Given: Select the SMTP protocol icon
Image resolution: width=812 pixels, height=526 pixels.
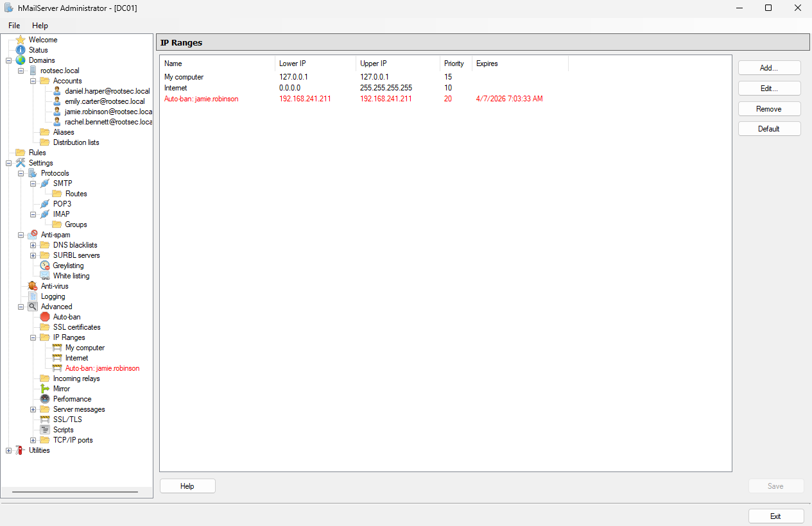Looking at the screenshot, I should tap(45, 183).
